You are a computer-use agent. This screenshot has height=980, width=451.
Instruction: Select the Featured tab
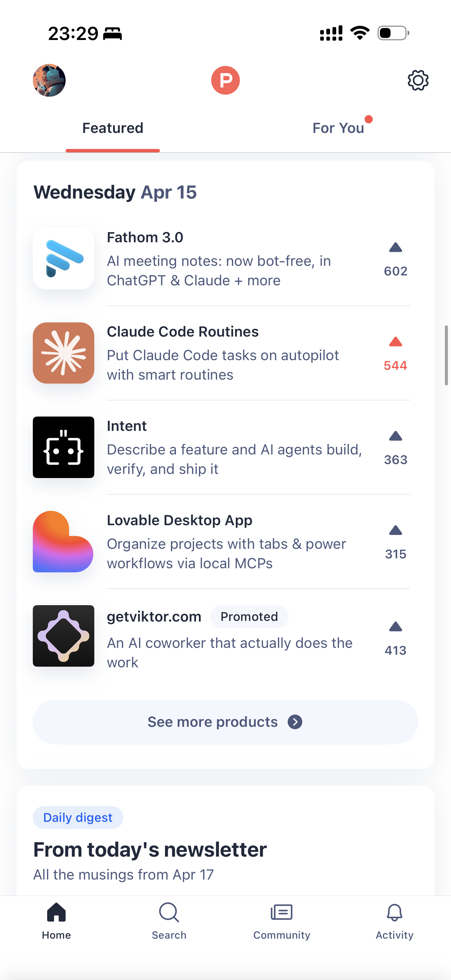[112, 128]
